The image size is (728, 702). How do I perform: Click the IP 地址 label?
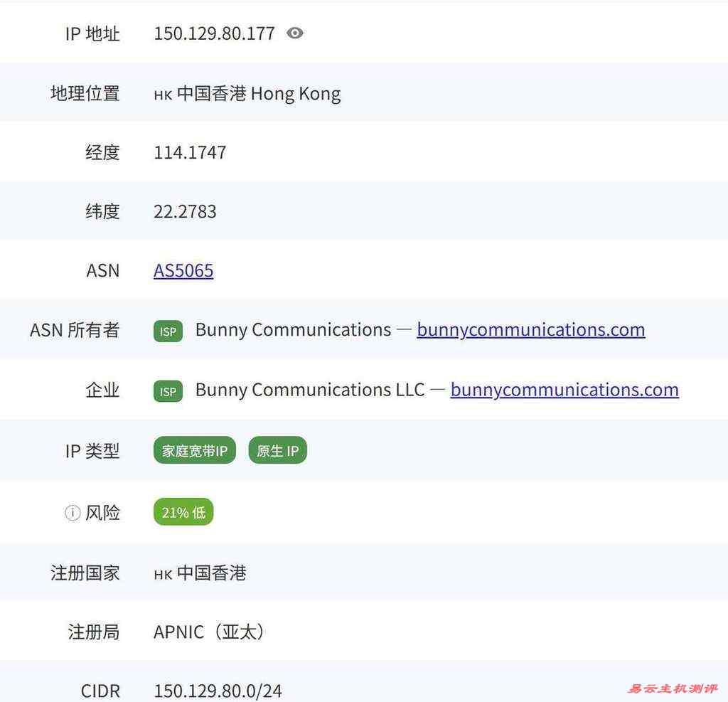point(92,33)
